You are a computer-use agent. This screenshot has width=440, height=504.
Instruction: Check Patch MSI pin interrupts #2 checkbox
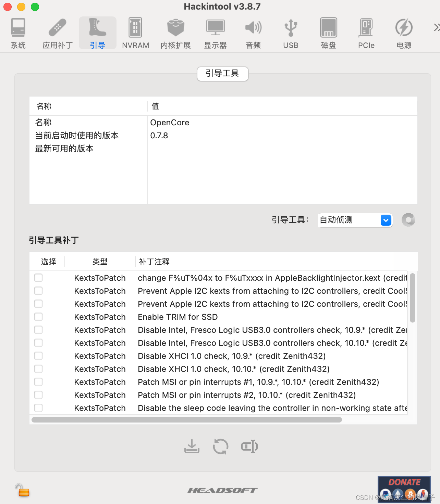38,395
